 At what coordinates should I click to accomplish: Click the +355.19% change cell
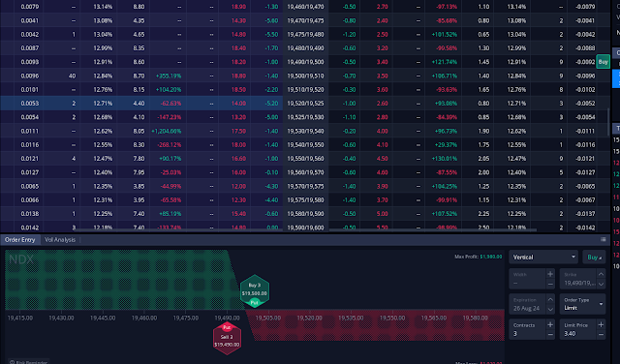[x=169, y=76]
